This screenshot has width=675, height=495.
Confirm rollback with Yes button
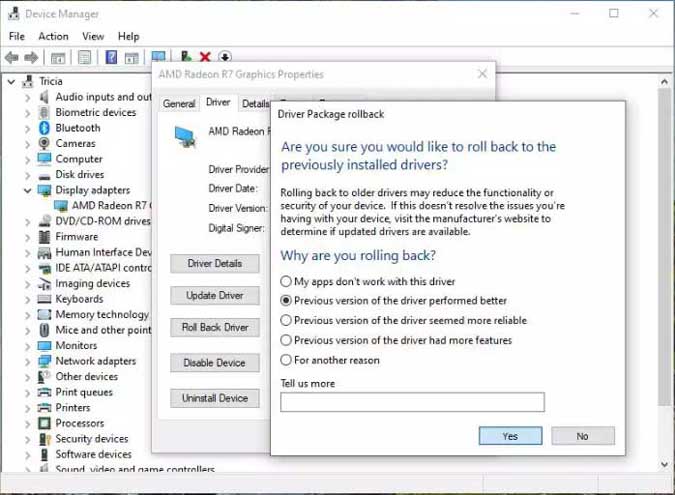pyautogui.click(x=510, y=436)
